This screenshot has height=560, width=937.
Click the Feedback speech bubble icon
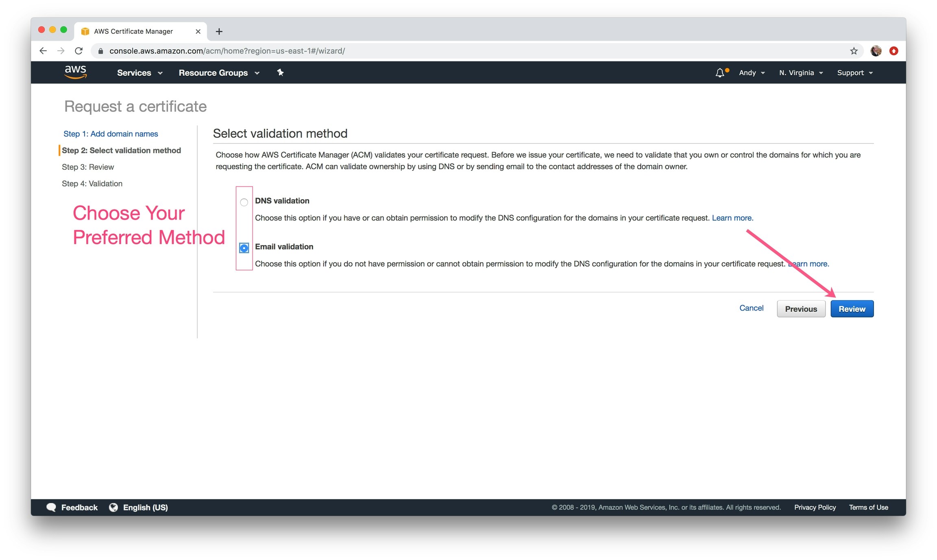(x=51, y=507)
